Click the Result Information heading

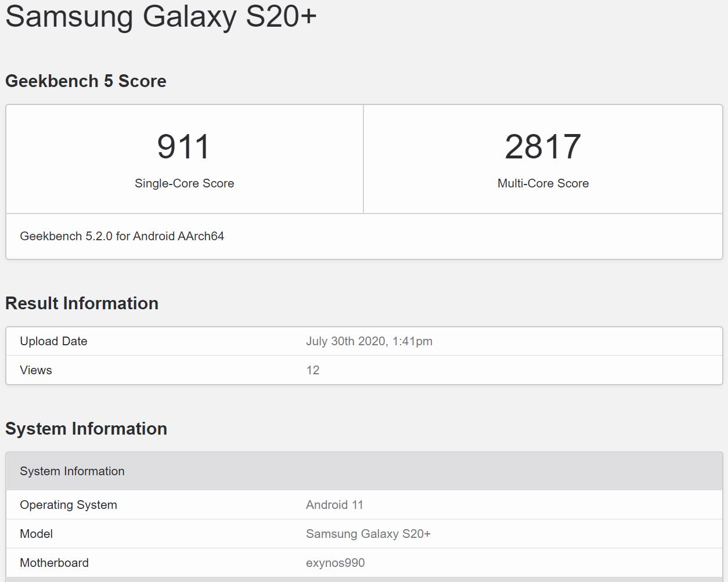(x=82, y=303)
